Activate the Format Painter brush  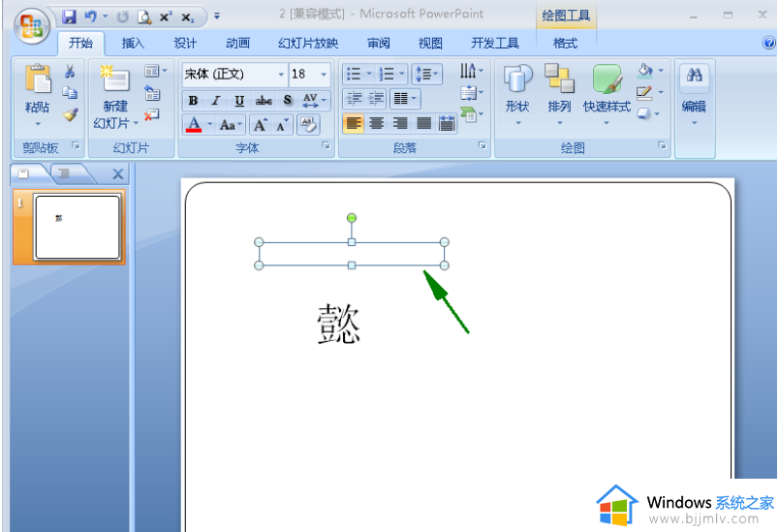70,114
